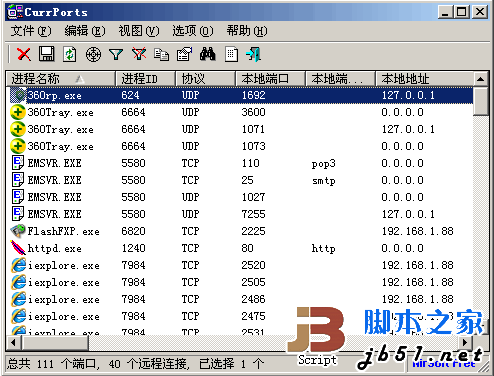Image resolution: width=494 pixels, height=376 pixels.
Task: Open the 帮助(H) menu
Action: (x=247, y=31)
